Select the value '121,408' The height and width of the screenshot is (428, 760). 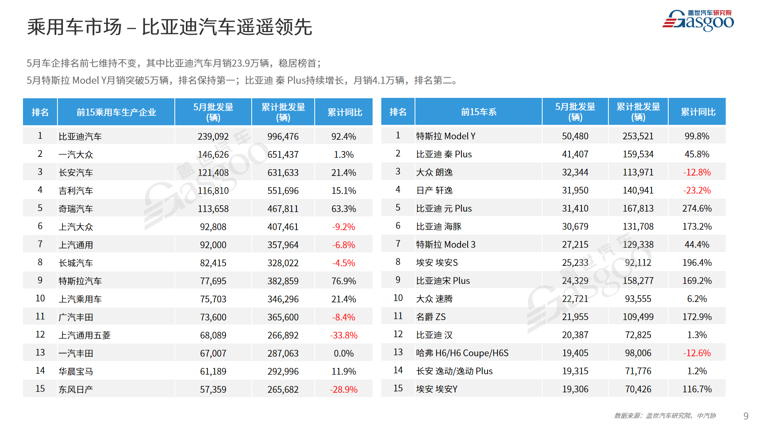click(213, 173)
